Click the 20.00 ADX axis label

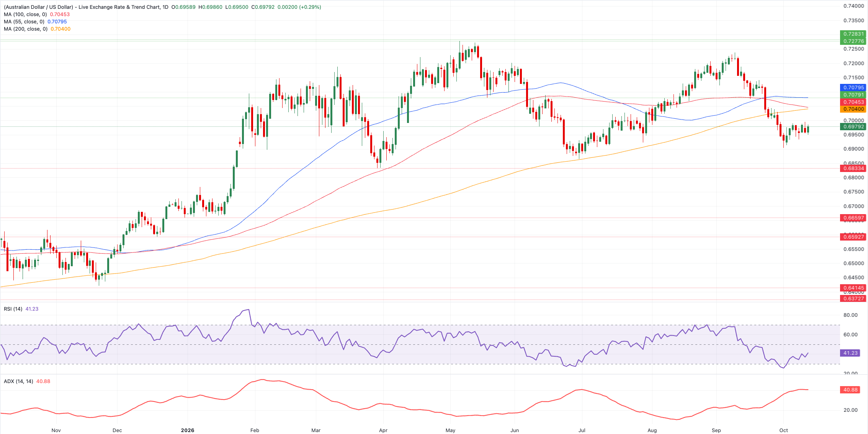click(850, 410)
